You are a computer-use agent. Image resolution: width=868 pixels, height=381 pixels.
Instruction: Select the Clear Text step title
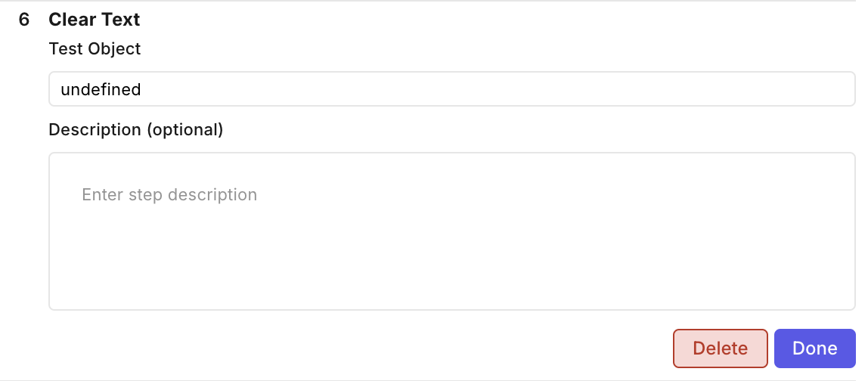click(x=95, y=20)
